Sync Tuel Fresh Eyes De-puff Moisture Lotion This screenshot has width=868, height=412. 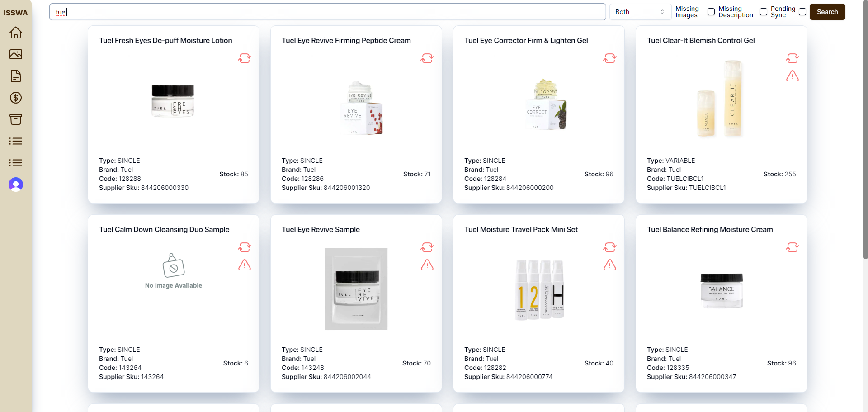pos(245,58)
